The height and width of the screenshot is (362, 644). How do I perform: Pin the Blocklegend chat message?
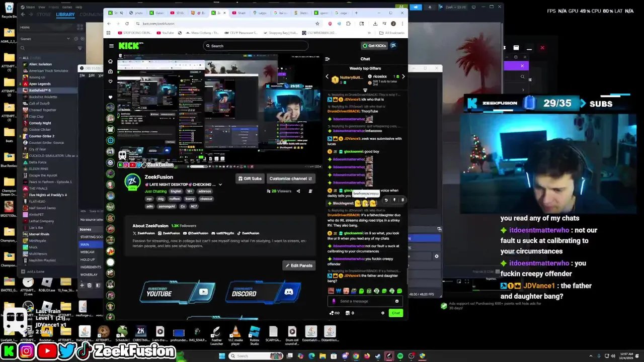(x=394, y=200)
